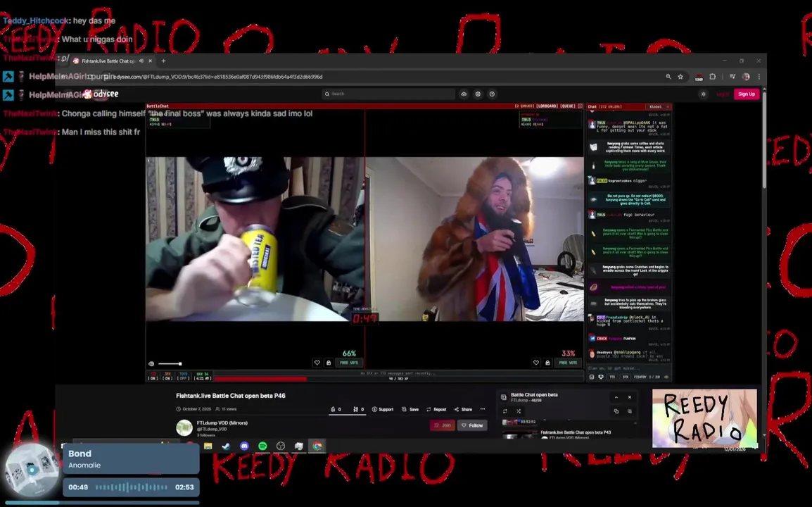Image resolution: width=812 pixels, height=507 pixels.
Task: Click the zoom magnifier in address bar
Action: (668, 77)
